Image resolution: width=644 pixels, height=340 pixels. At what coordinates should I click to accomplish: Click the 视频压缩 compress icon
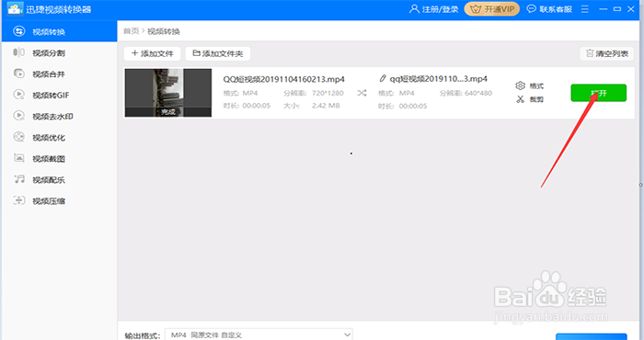19,200
